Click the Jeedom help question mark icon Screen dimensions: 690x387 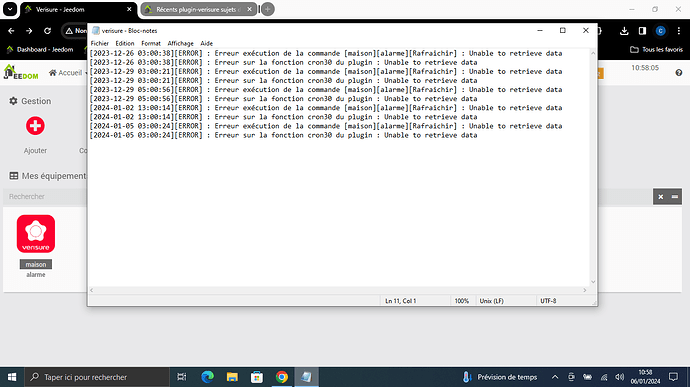[679, 73]
